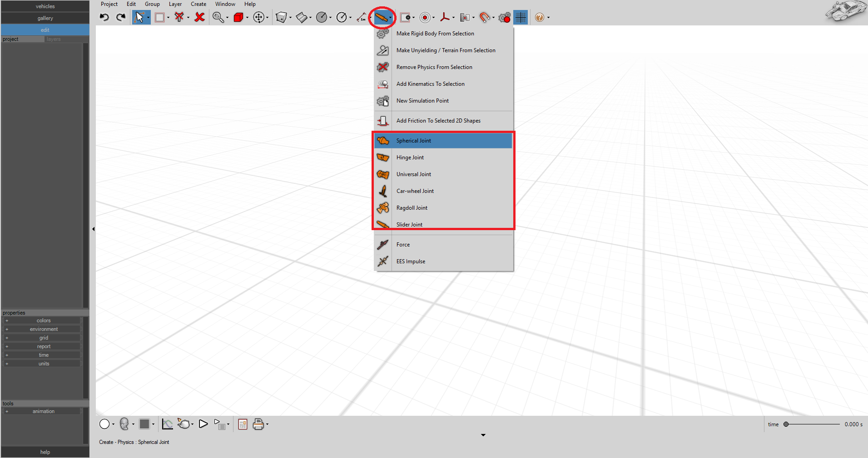The width and height of the screenshot is (868, 458).
Task: Select the four-arrow move tool
Action: point(258,17)
